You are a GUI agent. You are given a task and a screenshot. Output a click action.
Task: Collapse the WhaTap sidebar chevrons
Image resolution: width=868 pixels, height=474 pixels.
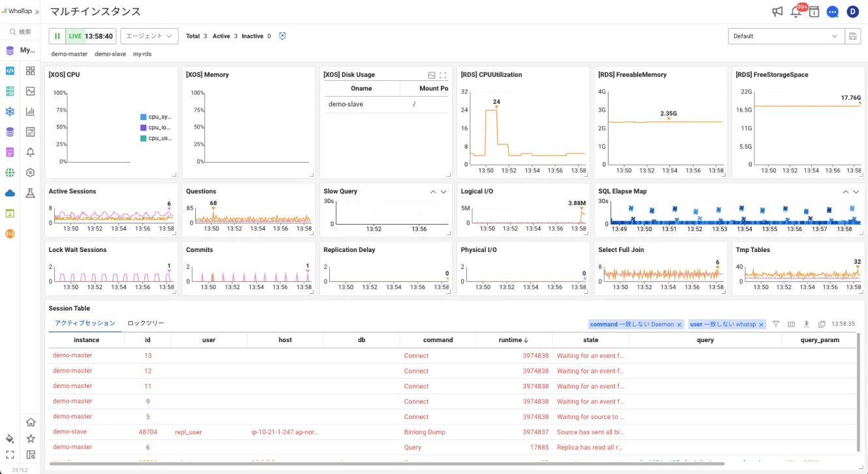point(37,12)
